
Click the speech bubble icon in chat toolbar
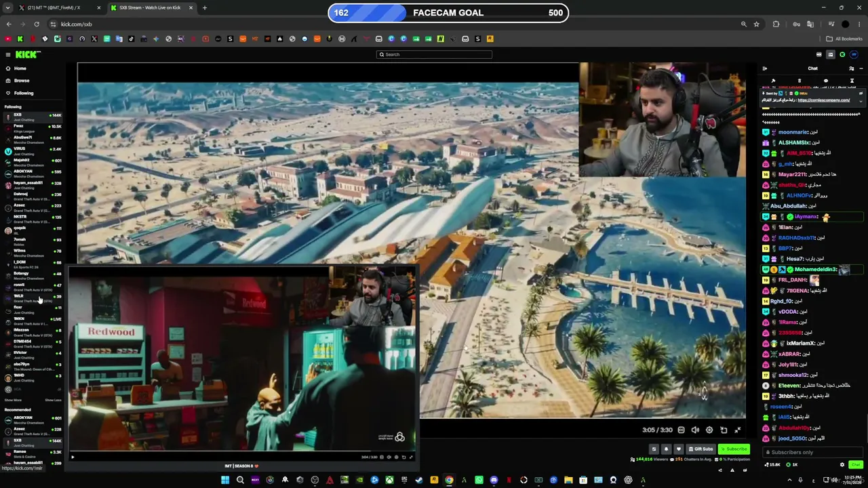[x=826, y=81]
